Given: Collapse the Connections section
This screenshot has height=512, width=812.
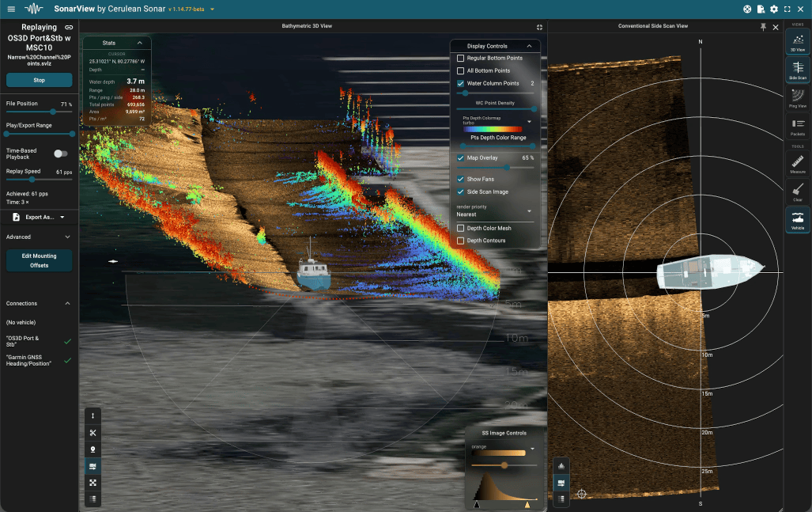Looking at the screenshot, I should pyautogui.click(x=38, y=303).
